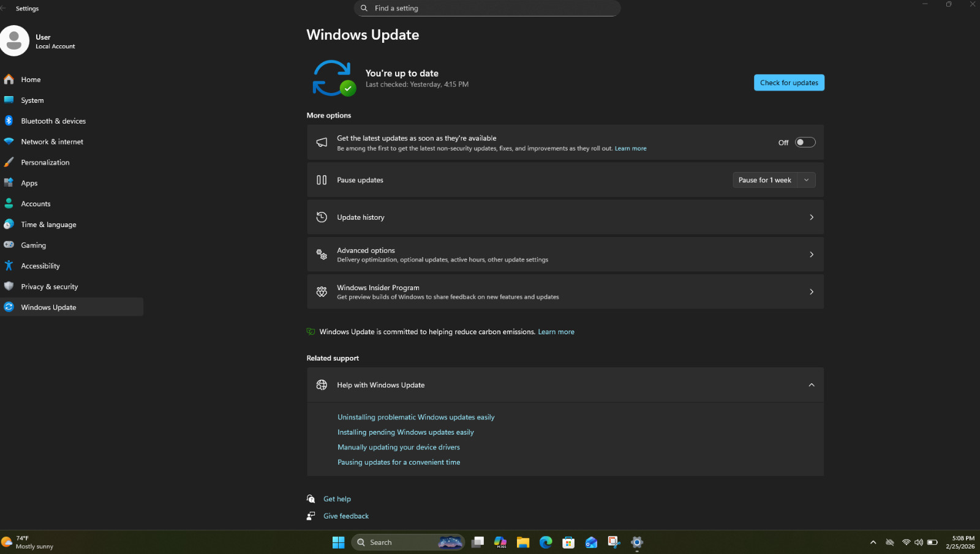Open Task View from the taskbar
The height and width of the screenshot is (554, 980).
[x=478, y=542]
